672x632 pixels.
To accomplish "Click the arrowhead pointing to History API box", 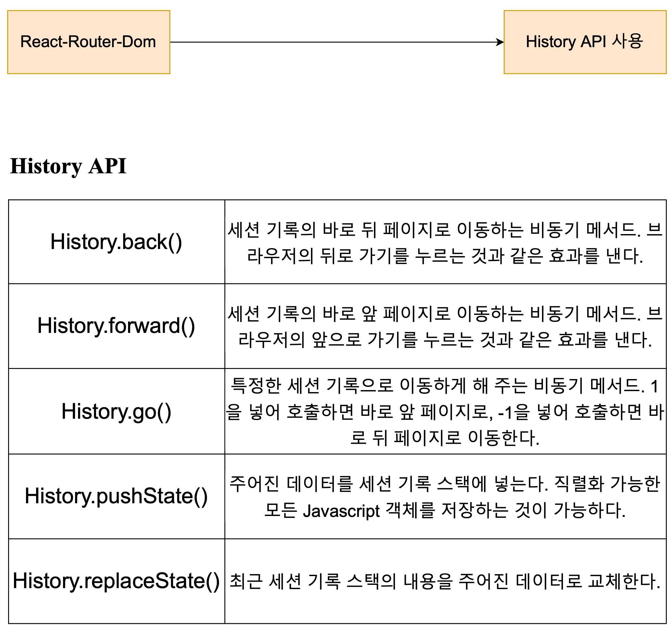I will 500,42.
